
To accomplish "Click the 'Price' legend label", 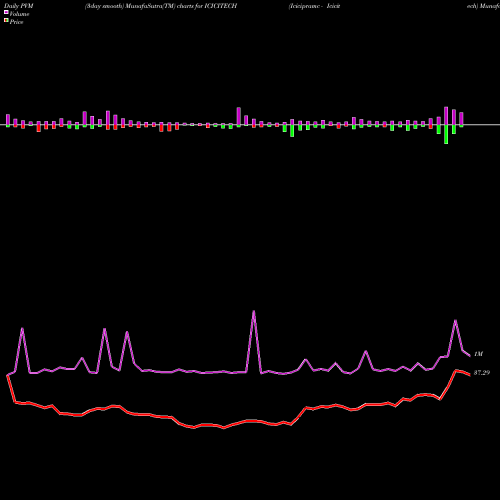I will point(16,22).
